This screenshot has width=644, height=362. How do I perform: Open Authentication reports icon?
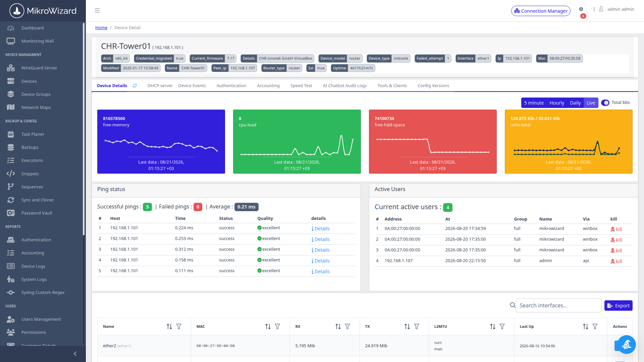click(11, 240)
